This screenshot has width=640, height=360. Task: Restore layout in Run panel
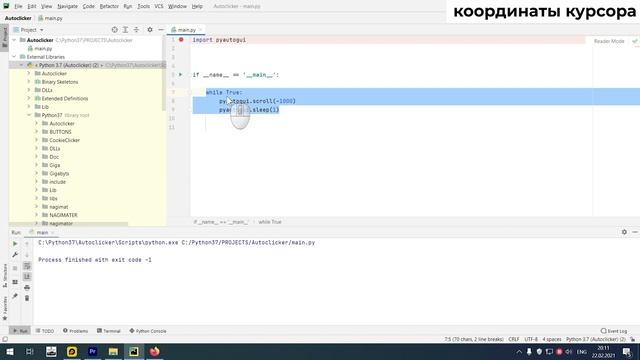click(x=15, y=282)
